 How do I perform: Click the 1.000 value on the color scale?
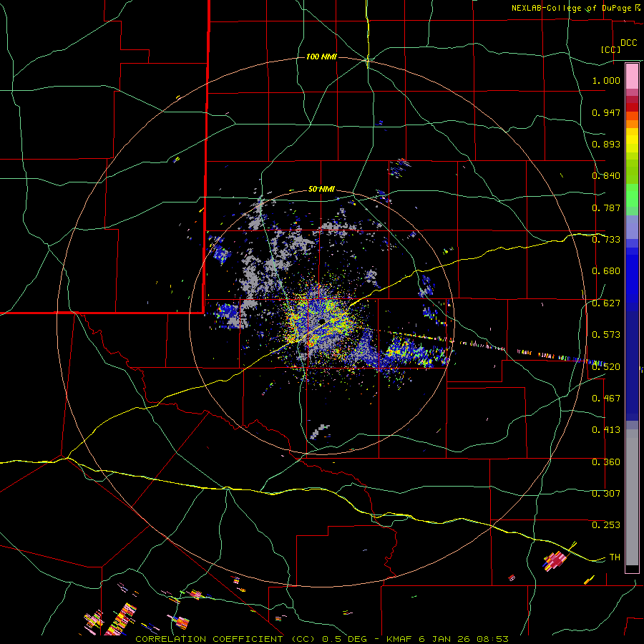[x=606, y=80]
